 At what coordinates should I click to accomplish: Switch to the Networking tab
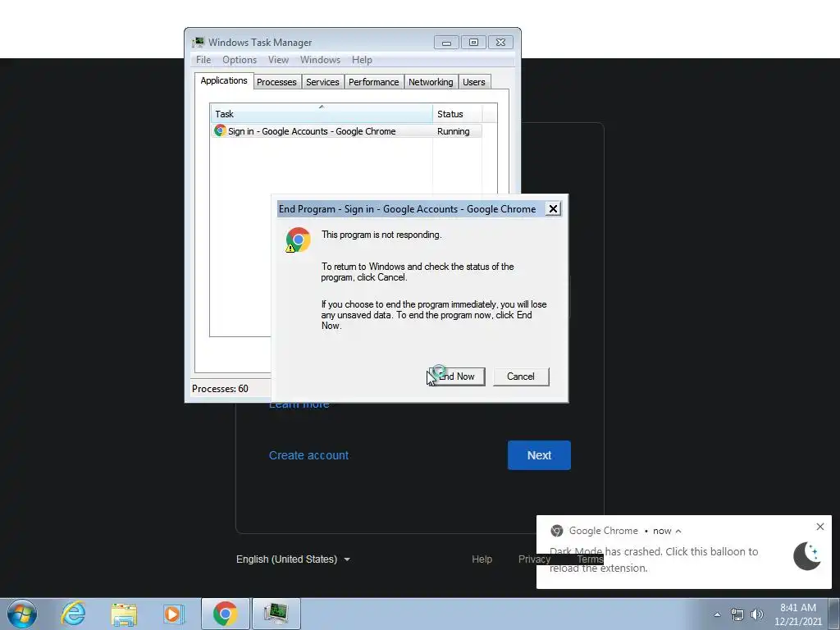431,82
